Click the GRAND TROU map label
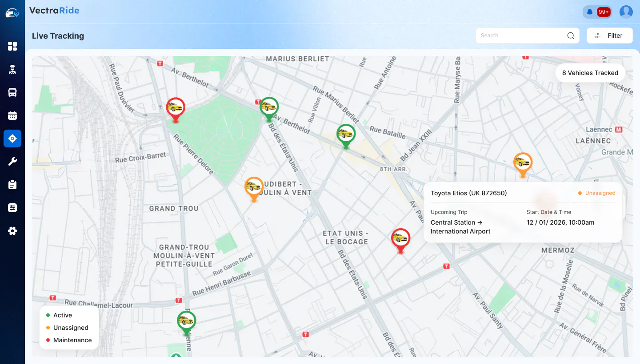This screenshot has width=640, height=364. (x=174, y=208)
